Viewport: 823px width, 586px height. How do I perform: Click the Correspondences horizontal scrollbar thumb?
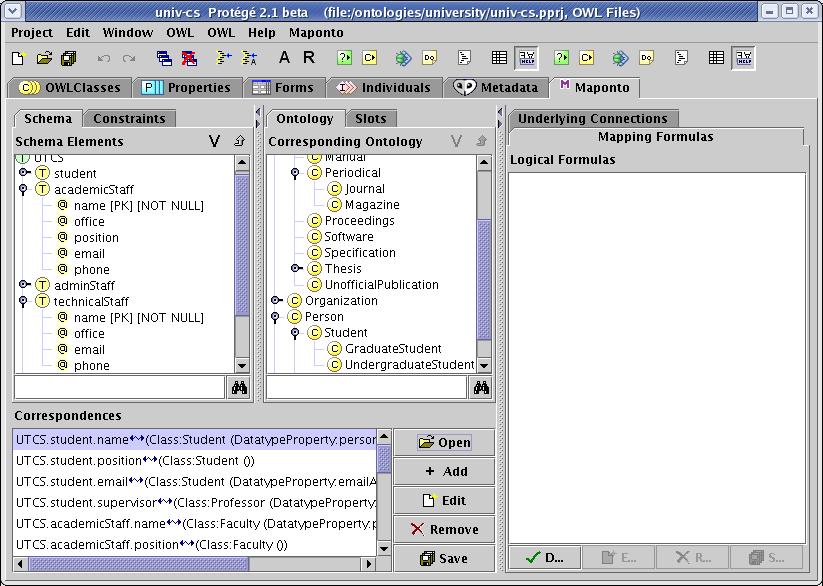(139, 564)
